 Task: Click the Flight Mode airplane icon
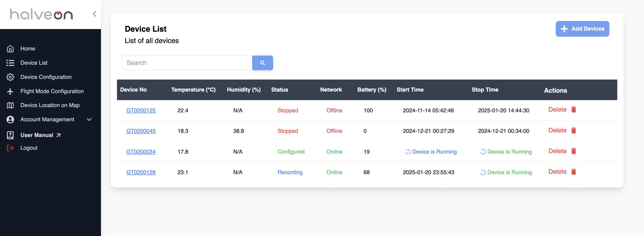(10, 91)
